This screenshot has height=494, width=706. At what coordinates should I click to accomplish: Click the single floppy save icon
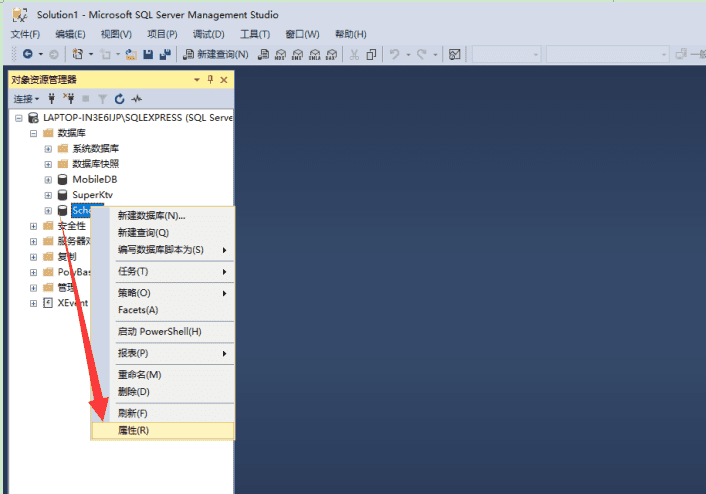point(148,55)
